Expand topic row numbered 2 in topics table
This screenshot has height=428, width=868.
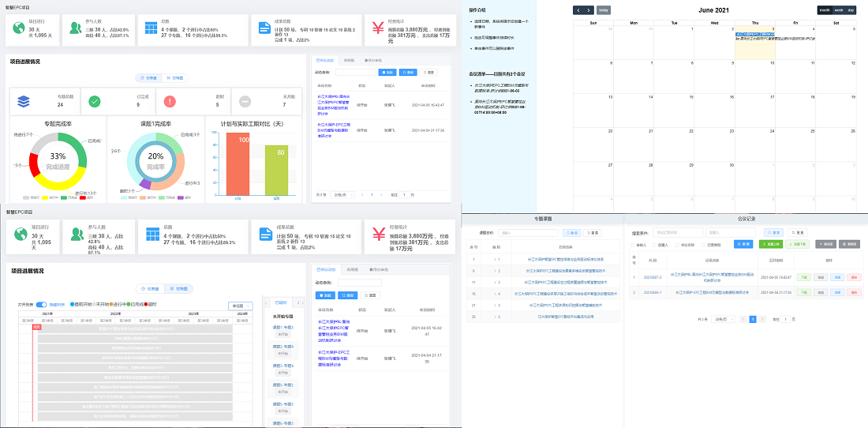coord(496,271)
